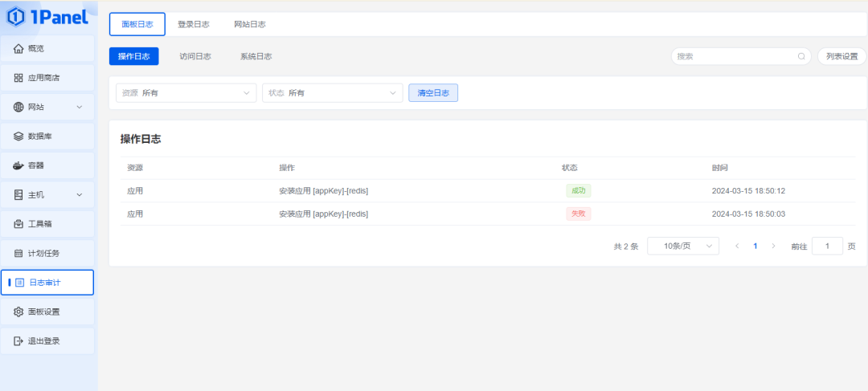Click the 1Panel logo icon
Screen dimensions: 868x391
click(x=14, y=15)
